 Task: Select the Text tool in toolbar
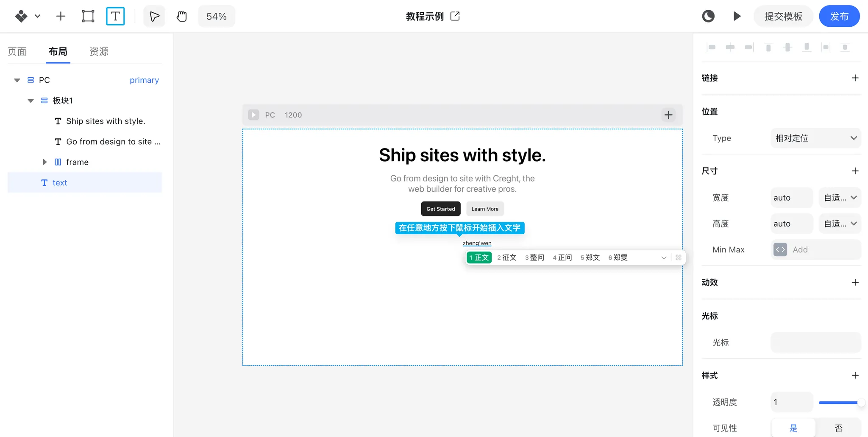click(115, 17)
